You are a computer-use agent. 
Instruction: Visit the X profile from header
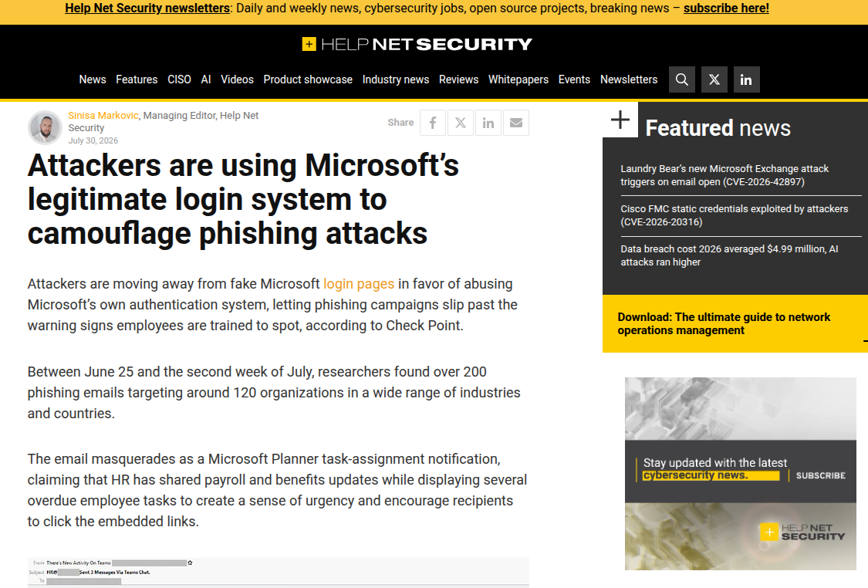point(714,79)
